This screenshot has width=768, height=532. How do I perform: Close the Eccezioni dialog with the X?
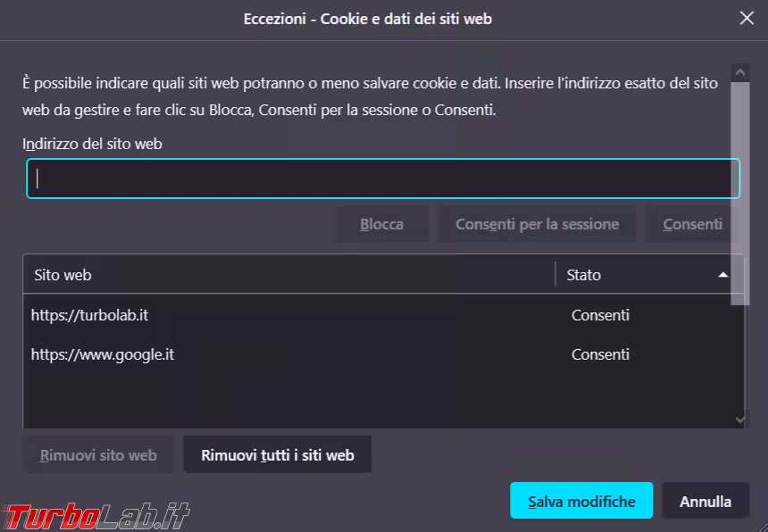click(747, 19)
